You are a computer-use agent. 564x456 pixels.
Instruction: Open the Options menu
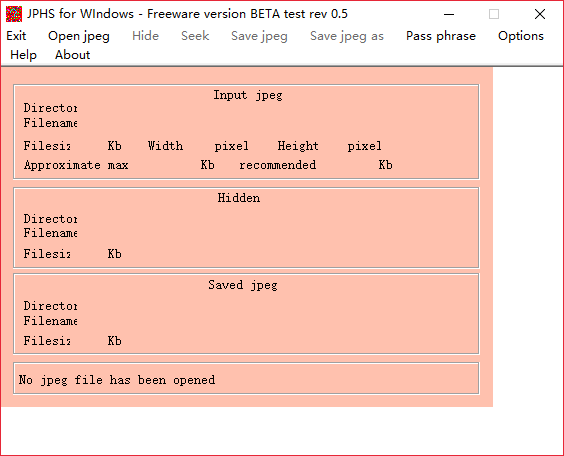click(521, 36)
